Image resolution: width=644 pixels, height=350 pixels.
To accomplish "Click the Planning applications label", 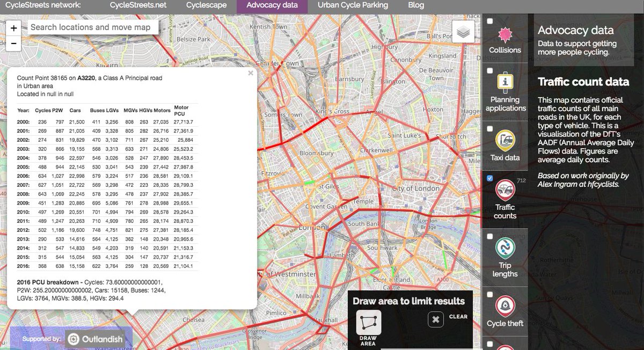I will pyautogui.click(x=506, y=104).
